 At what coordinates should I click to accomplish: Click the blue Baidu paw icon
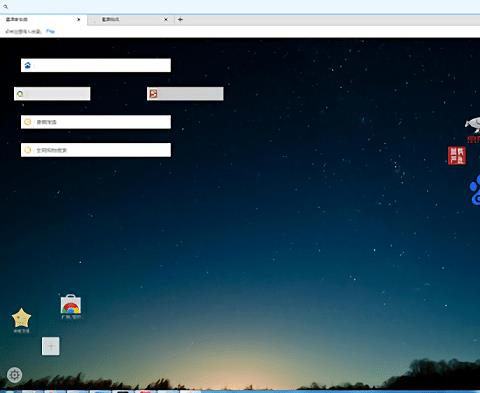pos(474,190)
